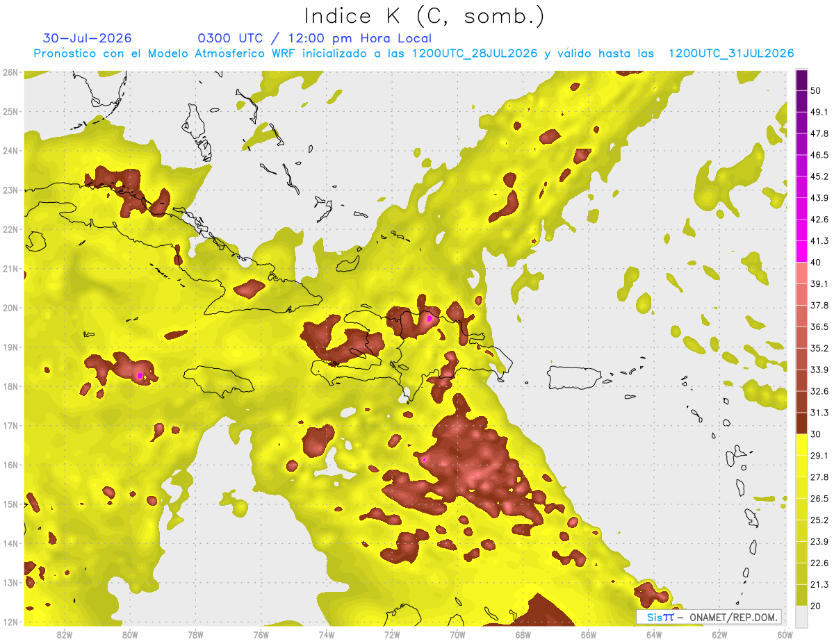The image size is (834, 644).
Task: Click the "74W" longitude label
Action: (x=327, y=635)
